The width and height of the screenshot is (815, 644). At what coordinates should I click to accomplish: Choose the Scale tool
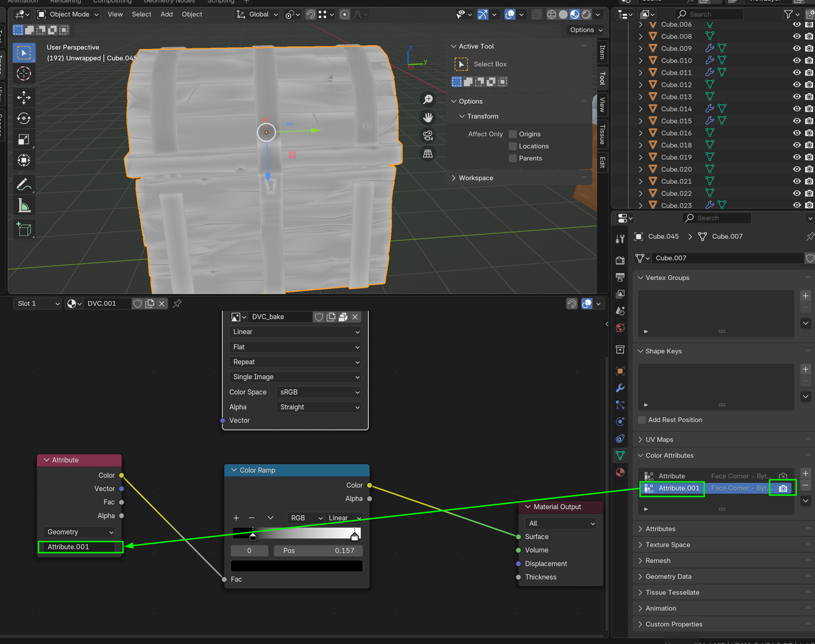point(24,139)
